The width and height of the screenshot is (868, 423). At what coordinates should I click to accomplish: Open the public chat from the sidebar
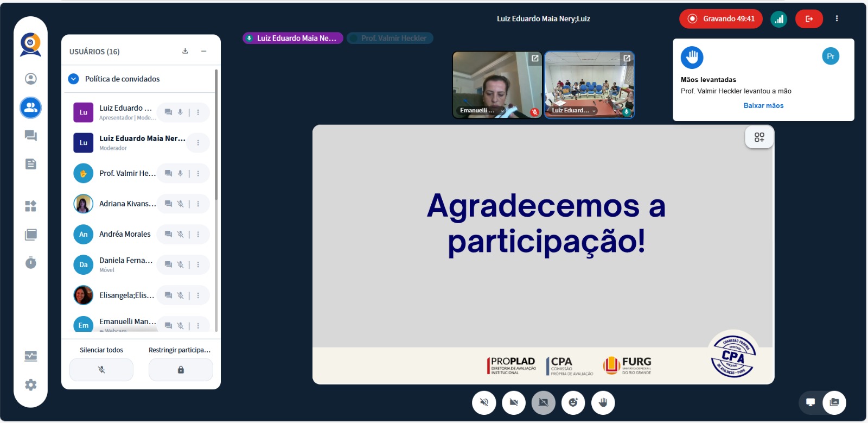31,136
